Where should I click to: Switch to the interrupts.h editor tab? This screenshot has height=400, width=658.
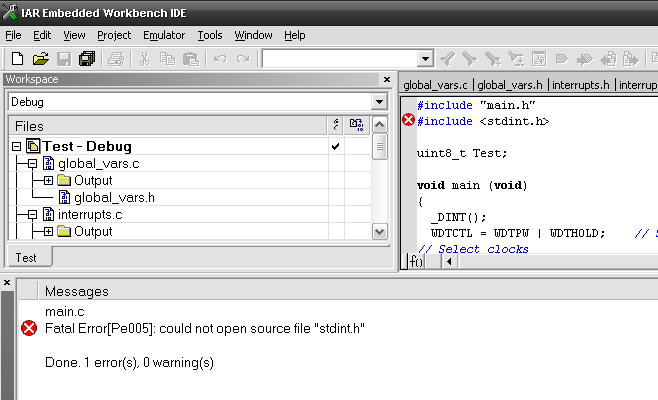click(581, 85)
